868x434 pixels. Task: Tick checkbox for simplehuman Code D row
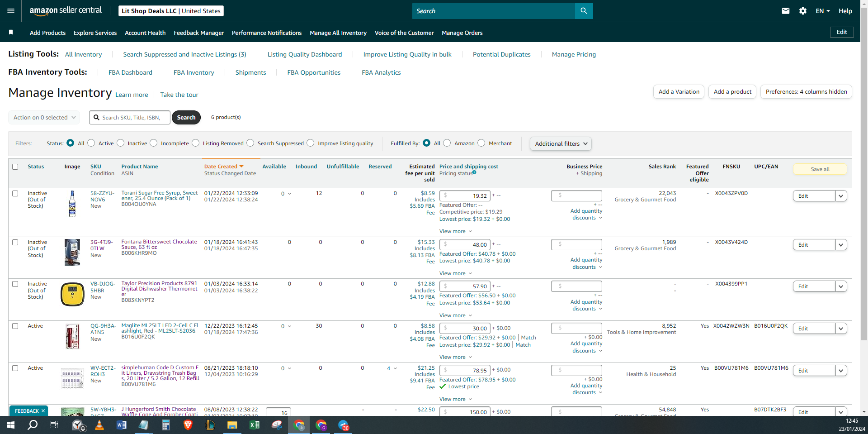point(15,368)
